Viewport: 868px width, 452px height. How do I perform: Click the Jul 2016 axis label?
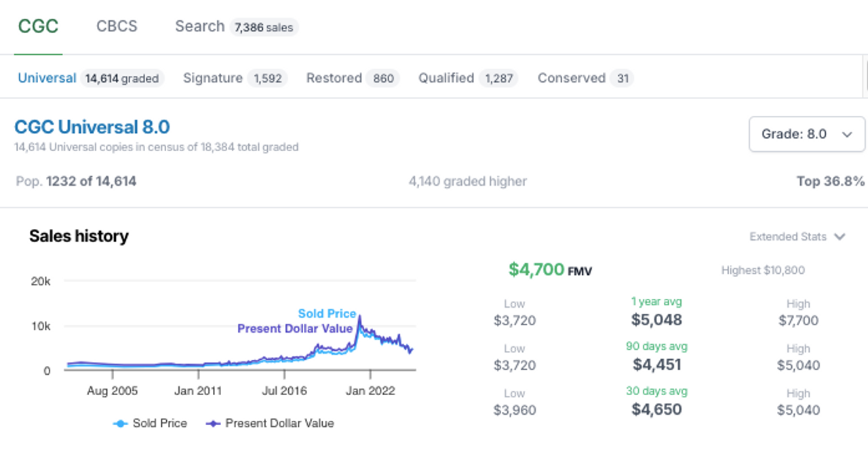click(x=285, y=391)
